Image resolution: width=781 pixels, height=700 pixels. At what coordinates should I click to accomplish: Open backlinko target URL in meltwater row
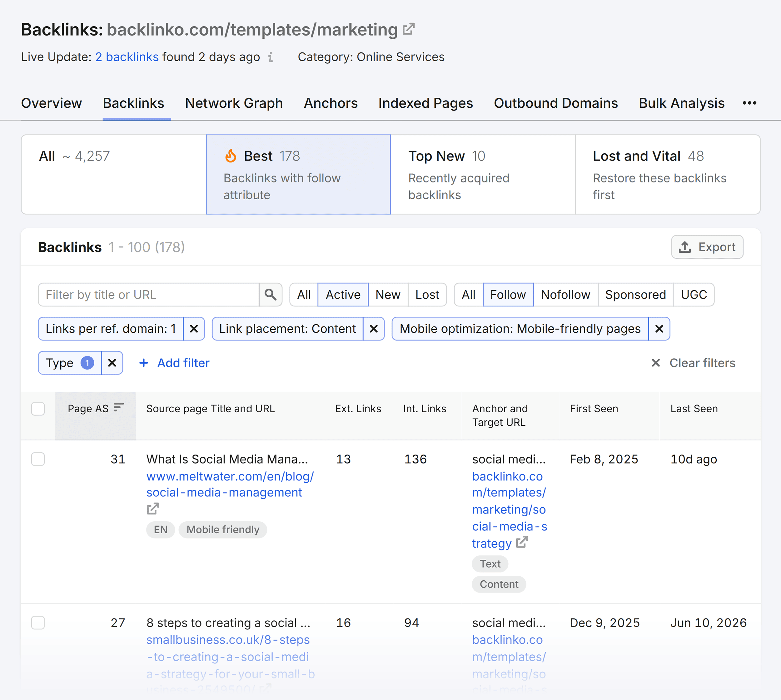click(510, 509)
